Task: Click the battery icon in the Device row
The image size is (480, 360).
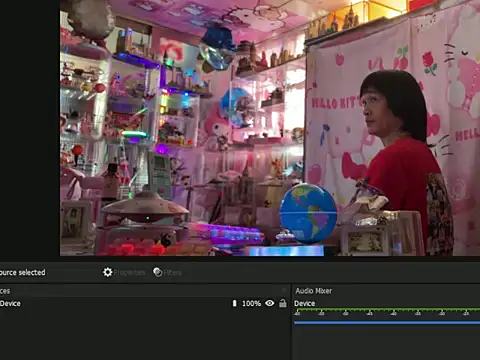Action: click(234, 303)
